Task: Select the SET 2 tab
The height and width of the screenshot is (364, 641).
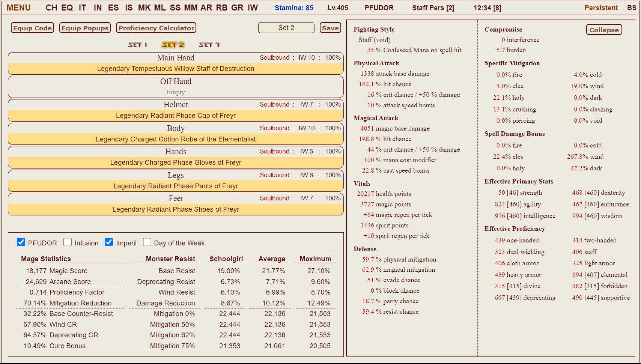Action: [x=173, y=45]
